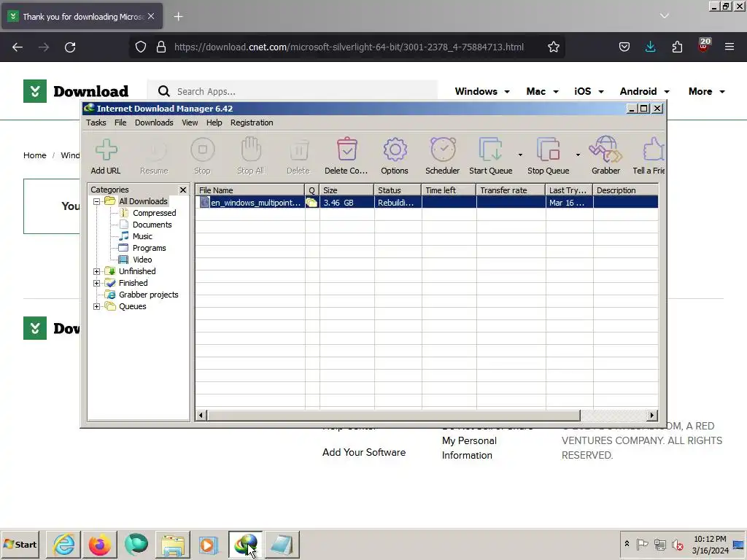The image size is (747, 560).
Task: Launch Internet Explorer from taskbar
Action: [x=64, y=544]
